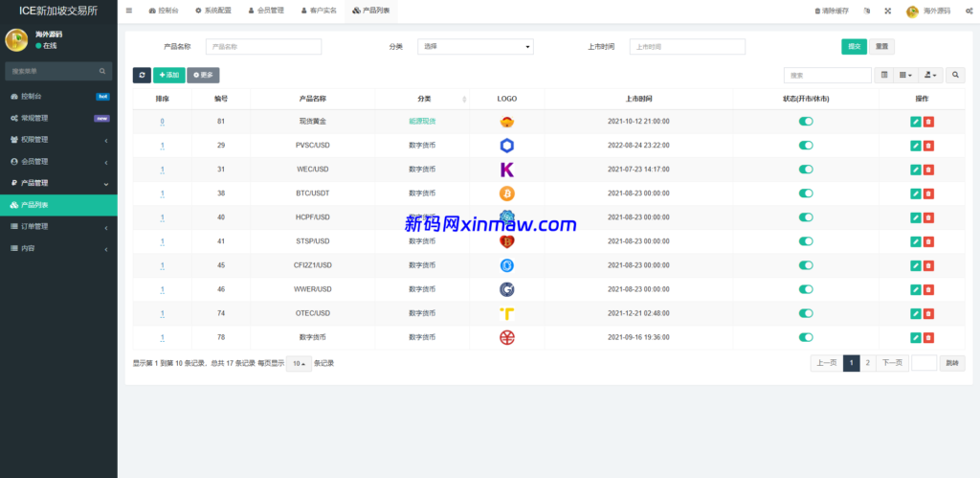Open 订单管理 in the sidebar menu
Image resolution: width=980 pixels, height=478 pixels.
[x=58, y=227]
